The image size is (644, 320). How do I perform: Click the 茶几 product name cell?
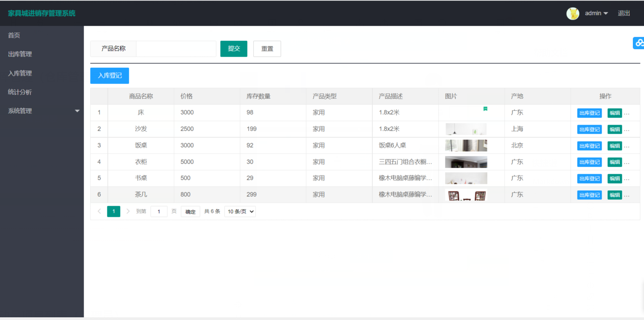tap(141, 195)
